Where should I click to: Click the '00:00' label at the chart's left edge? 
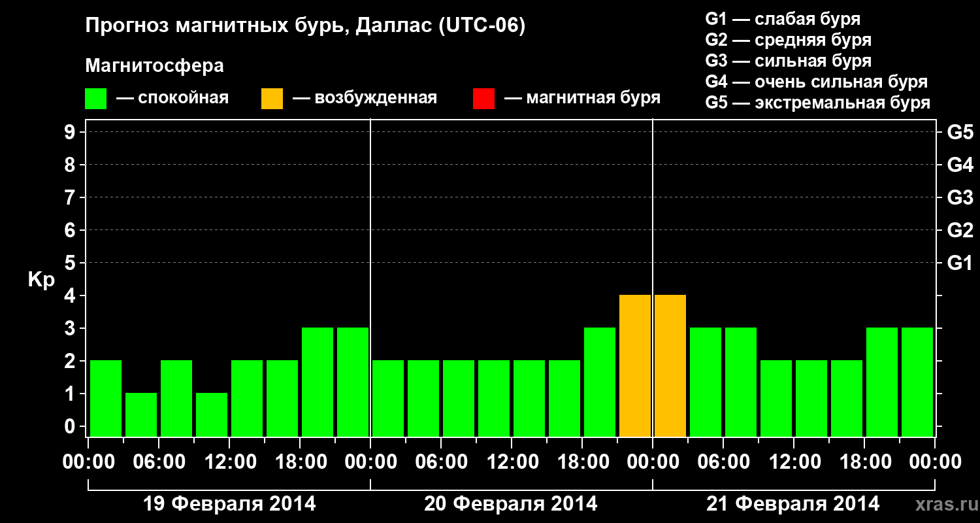88,462
